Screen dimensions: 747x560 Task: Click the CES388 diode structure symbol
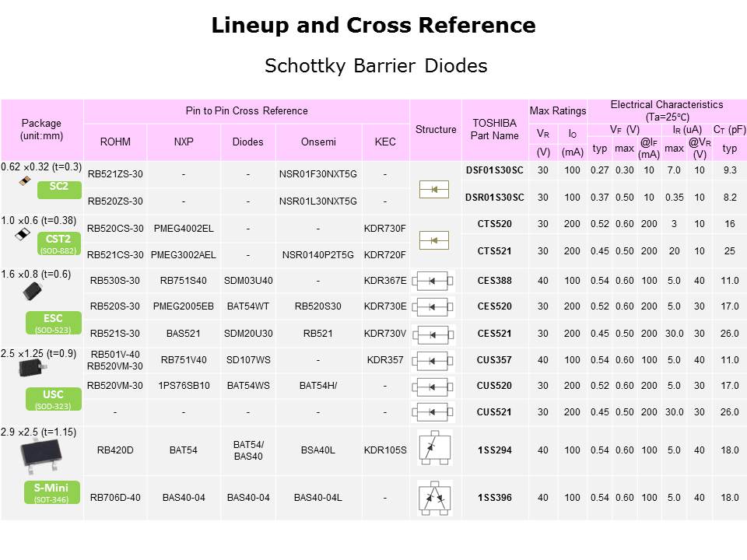pyautogui.click(x=435, y=281)
